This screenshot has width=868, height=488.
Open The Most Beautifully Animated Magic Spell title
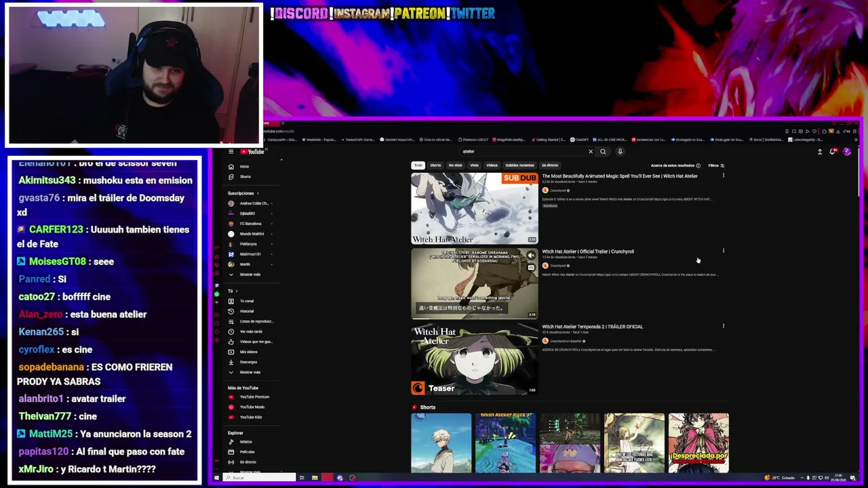click(x=620, y=176)
